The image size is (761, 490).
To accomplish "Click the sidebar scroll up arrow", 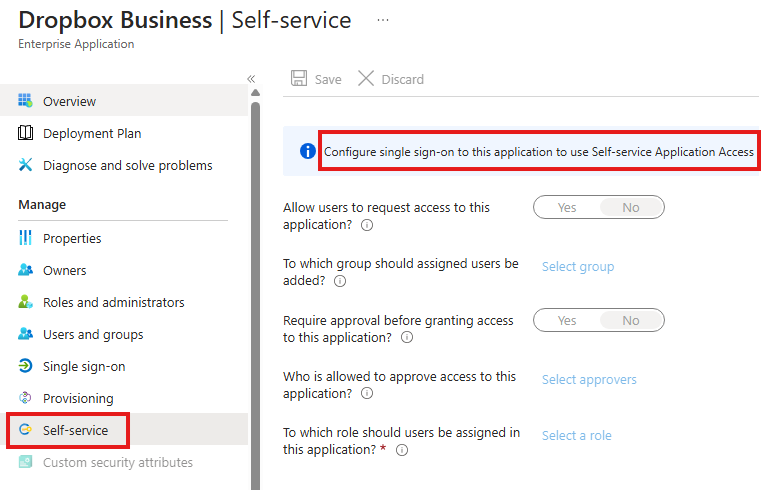I will (255, 93).
